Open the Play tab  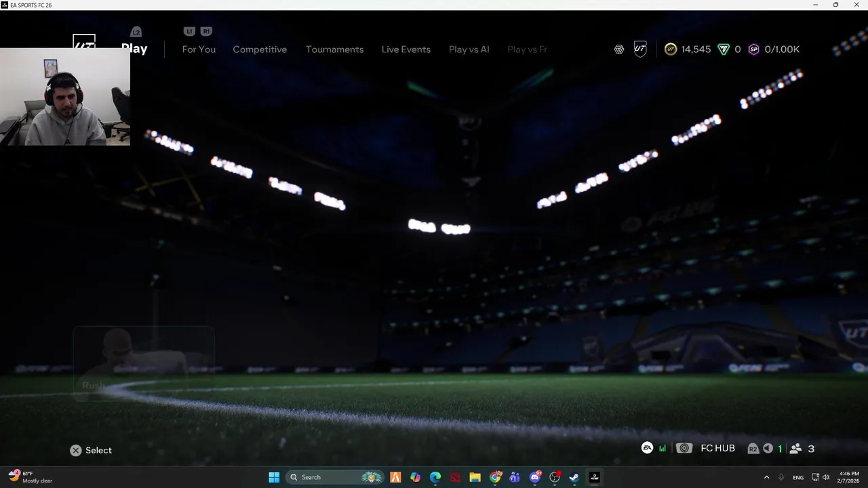tap(134, 49)
